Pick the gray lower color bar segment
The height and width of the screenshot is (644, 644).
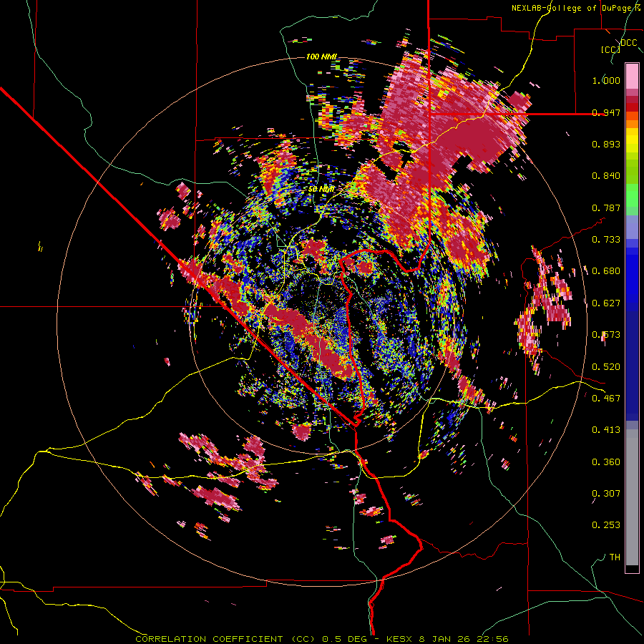pos(632,497)
